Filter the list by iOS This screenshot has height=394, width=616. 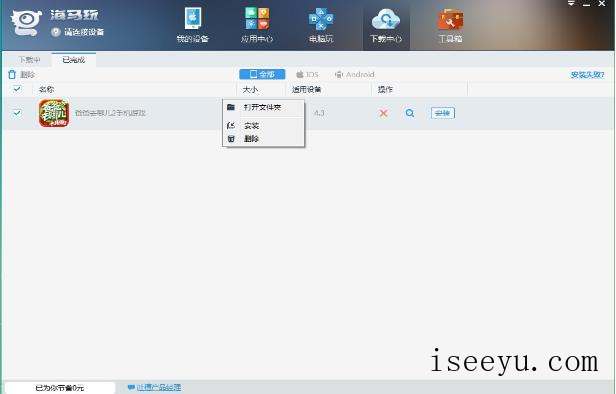tap(307, 74)
